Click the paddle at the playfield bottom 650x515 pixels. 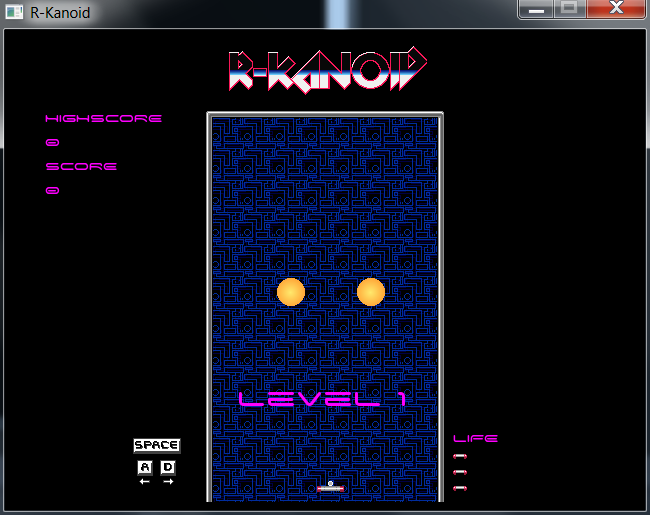click(x=330, y=489)
